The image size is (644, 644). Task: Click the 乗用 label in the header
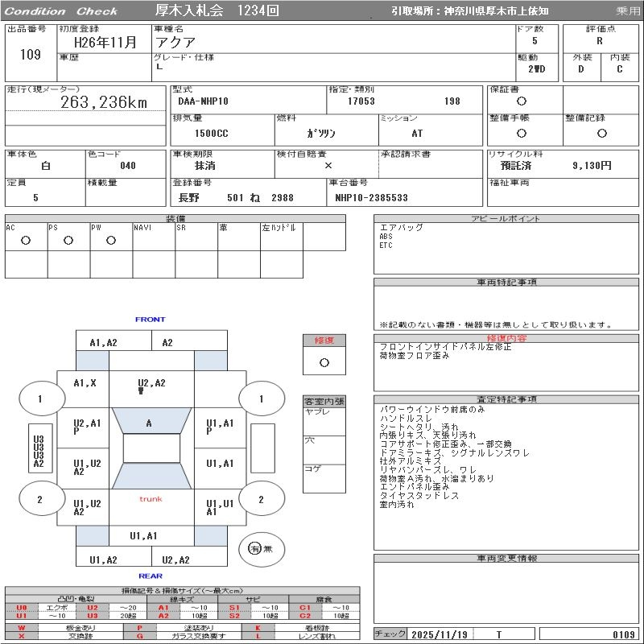[x=627, y=11]
